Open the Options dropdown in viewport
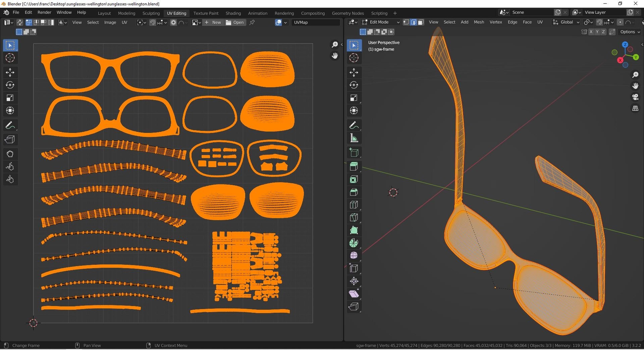 click(630, 32)
